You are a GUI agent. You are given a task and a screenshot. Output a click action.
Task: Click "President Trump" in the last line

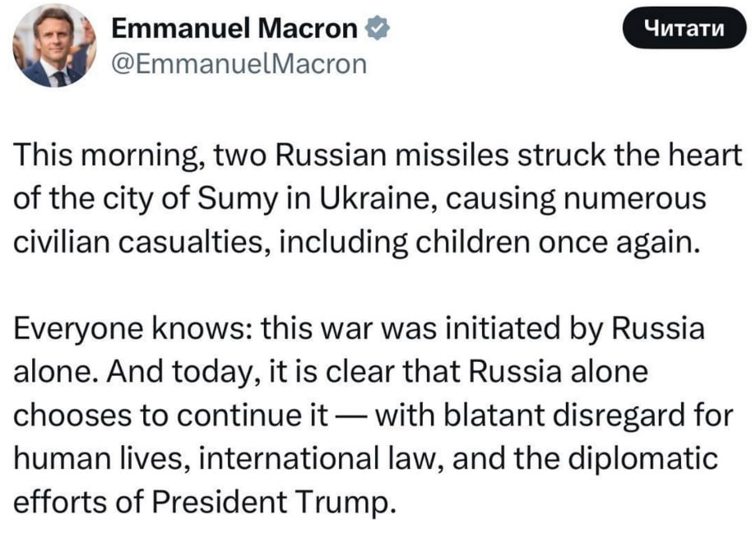pos(271,503)
